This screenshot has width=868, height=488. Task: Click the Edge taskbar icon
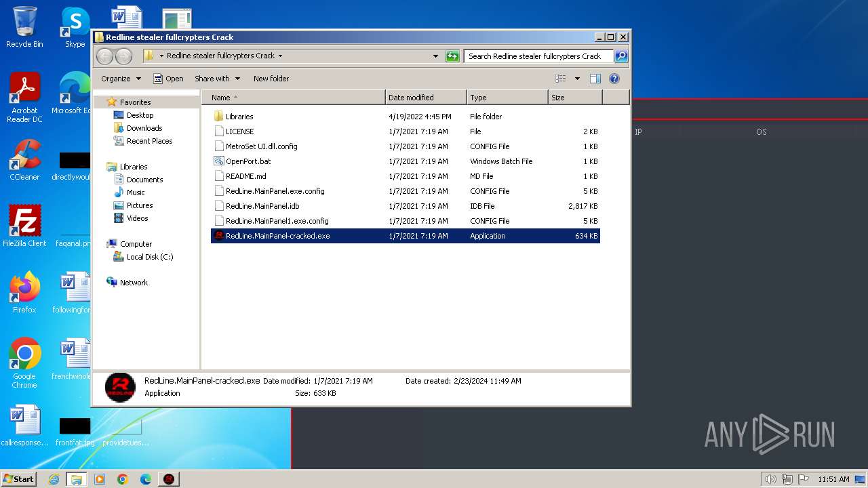(x=146, y=479)
